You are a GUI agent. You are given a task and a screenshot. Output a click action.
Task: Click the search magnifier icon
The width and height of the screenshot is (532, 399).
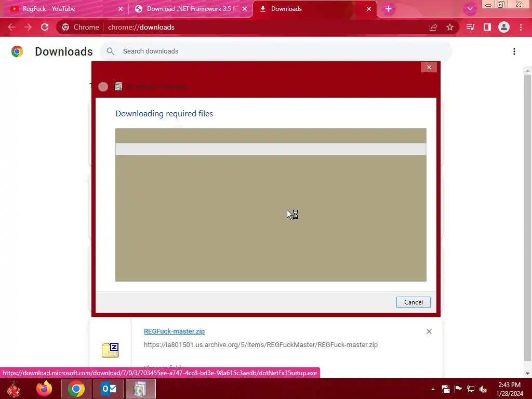click(110, 51)
